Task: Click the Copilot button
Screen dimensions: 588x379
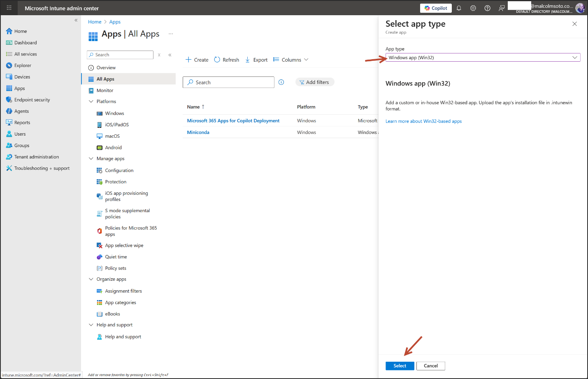Action: 436,8
